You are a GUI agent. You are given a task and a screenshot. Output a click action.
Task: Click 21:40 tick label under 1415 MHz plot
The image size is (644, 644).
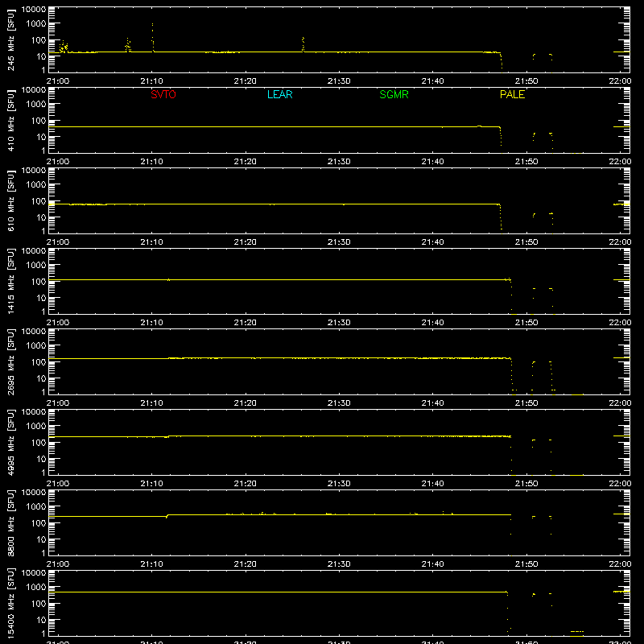[432, 323]
